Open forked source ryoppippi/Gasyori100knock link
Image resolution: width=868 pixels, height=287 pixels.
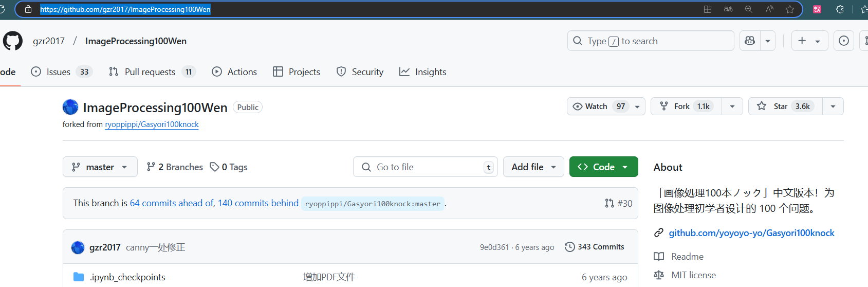tap(152, 124)
